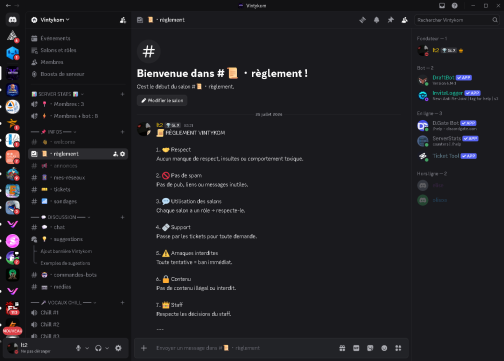Open Threads icon in channel header
Viewport: 504px width, 361px height.
(x=362, y=20)
